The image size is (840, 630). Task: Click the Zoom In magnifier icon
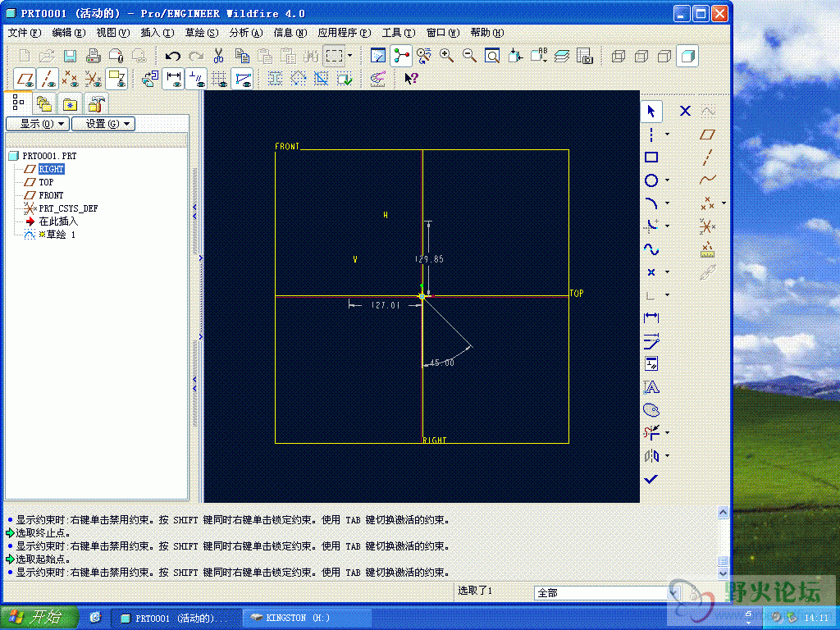coord(446,56)
